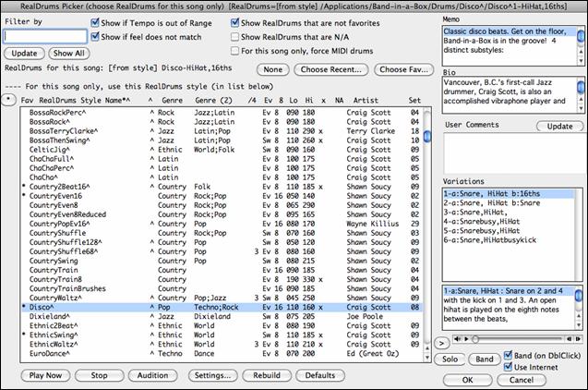Click the play triangle in the audio player
The image size is (588, 390).
point(466,339)
